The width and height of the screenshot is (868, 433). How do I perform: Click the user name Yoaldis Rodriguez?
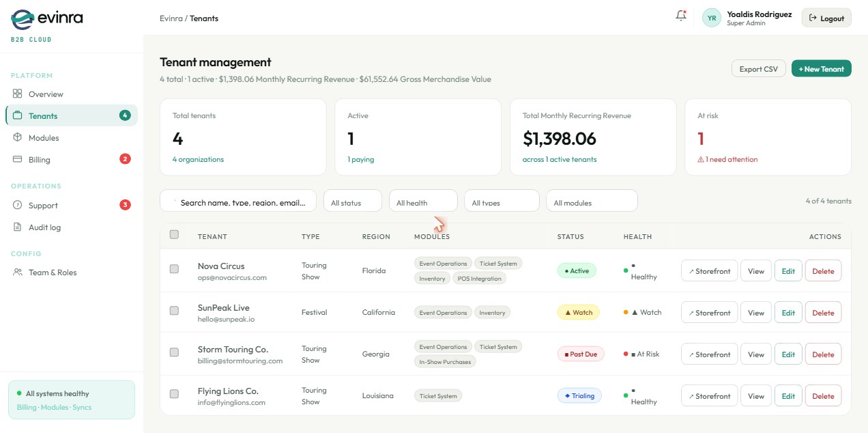(759, 14)
